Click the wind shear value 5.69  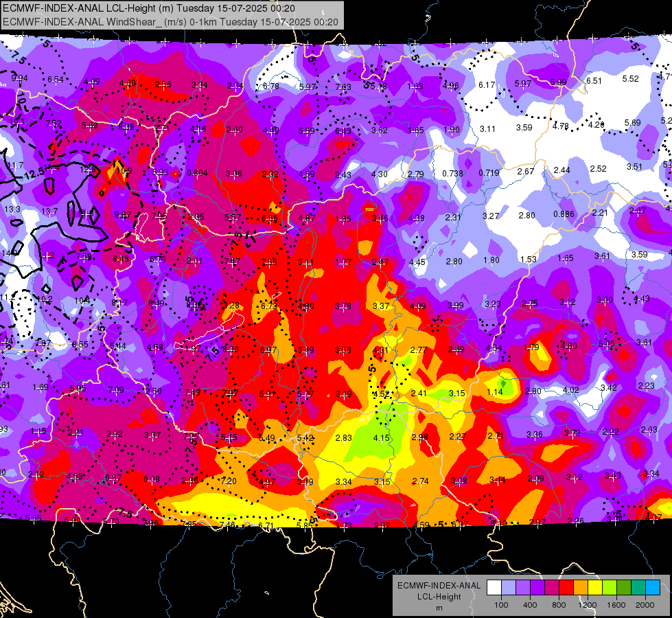point(633,123)
